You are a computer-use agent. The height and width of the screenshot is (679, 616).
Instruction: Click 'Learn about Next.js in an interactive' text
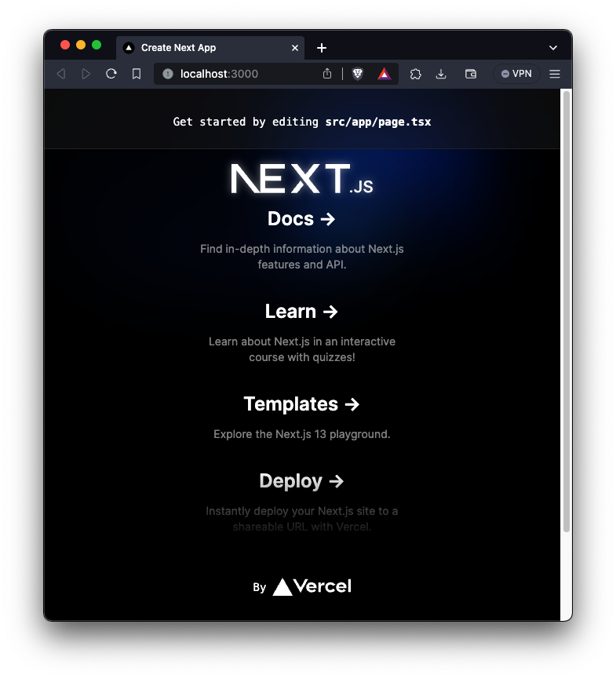[x=302, y=341]
